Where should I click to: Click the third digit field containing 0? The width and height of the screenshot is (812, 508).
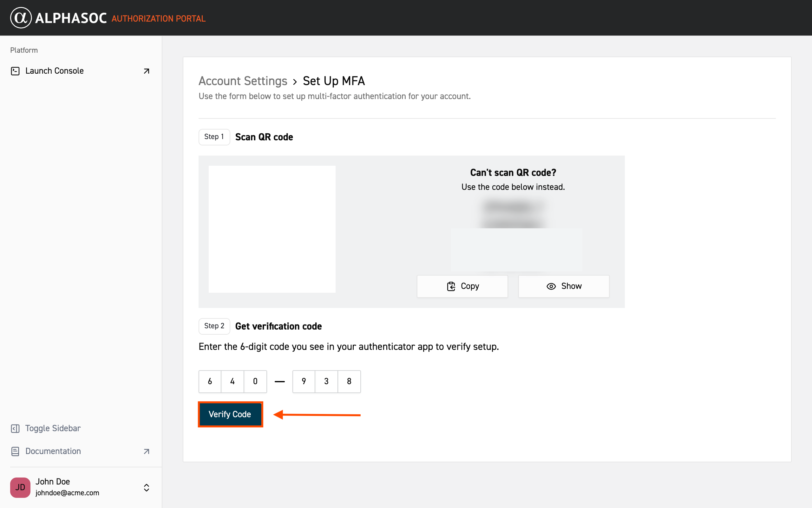[255, 381]
